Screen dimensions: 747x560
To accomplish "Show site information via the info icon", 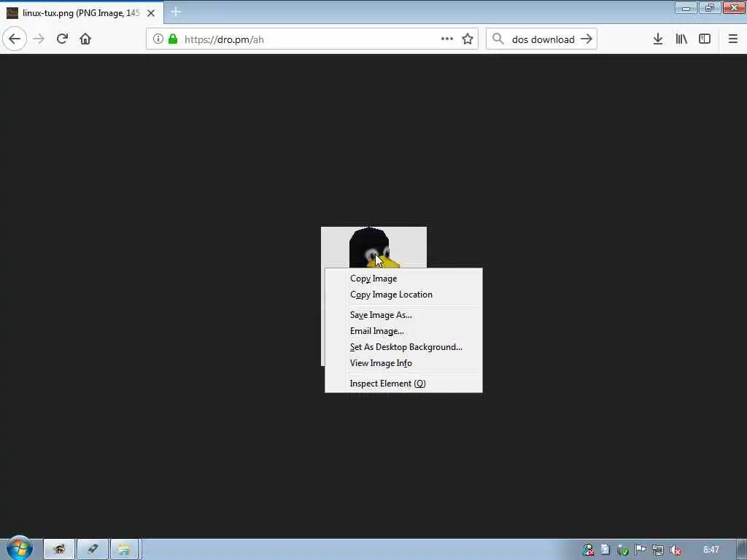I will pos(158,39).
